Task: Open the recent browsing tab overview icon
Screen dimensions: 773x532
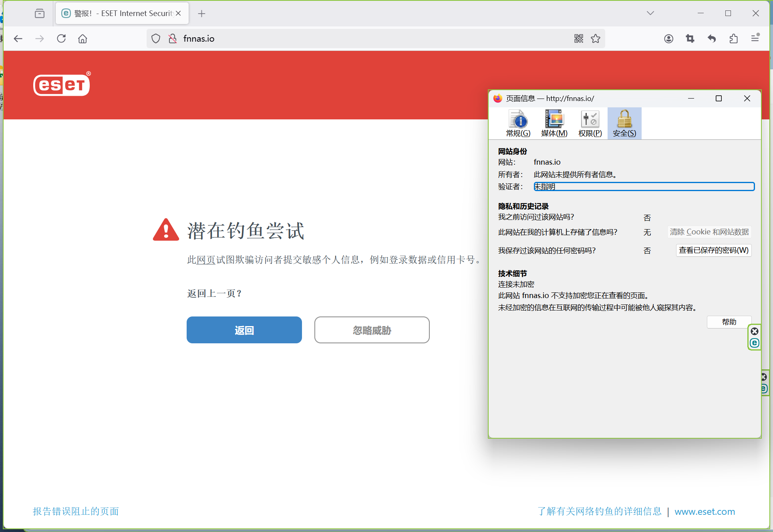Action: coord(40,13)
